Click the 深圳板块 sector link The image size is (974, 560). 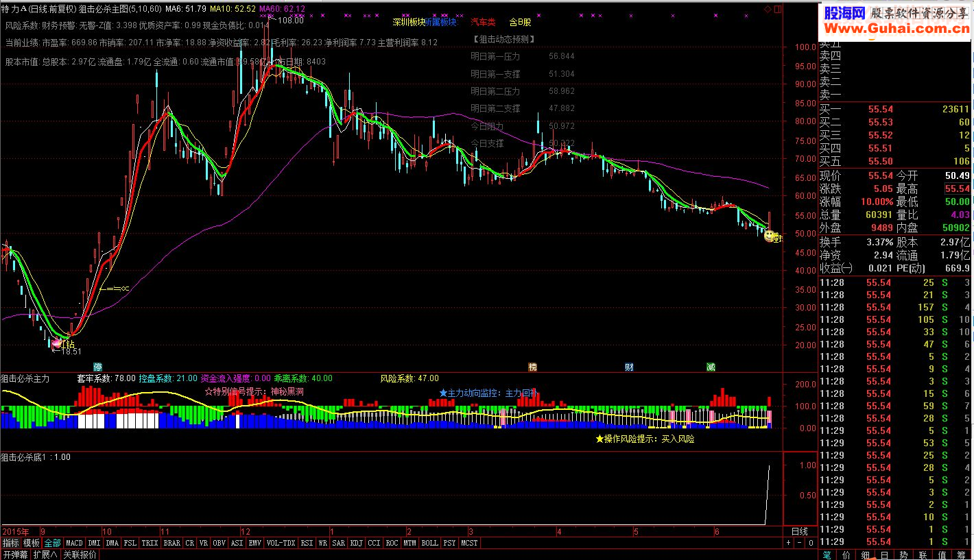tap(409, 22)
